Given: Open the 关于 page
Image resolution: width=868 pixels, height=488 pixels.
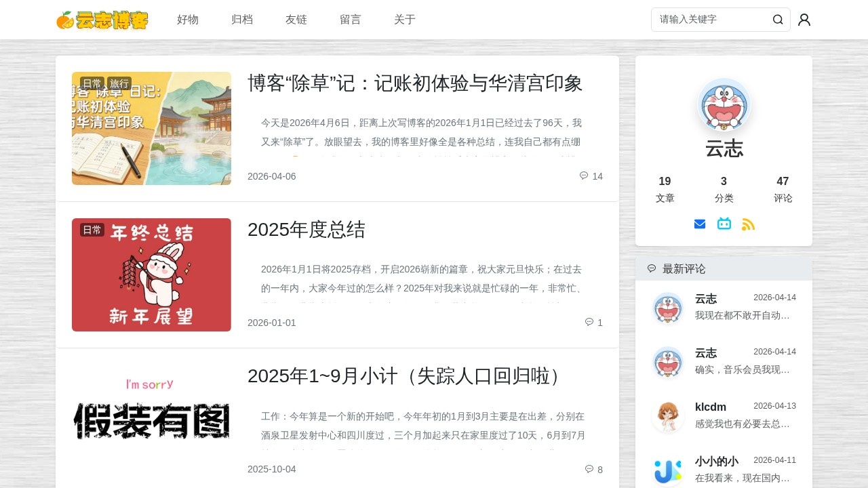Looking at the screenshot, I should pyautogui.click(x=404, y=20).
